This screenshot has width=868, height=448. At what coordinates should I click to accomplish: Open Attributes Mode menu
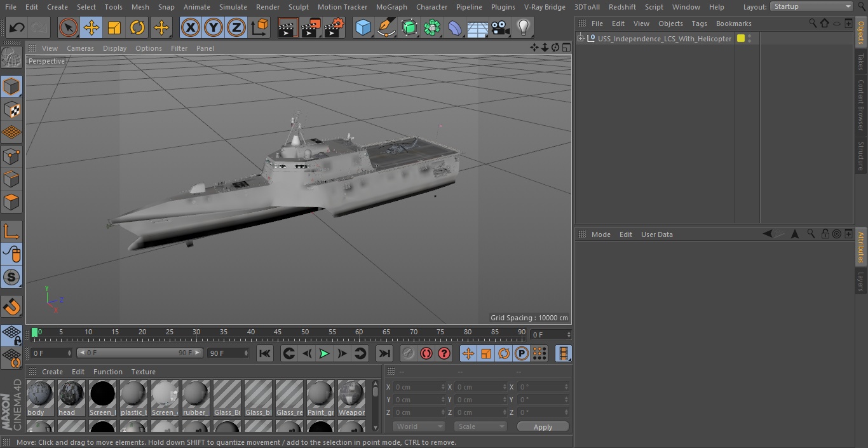(600, 234)
